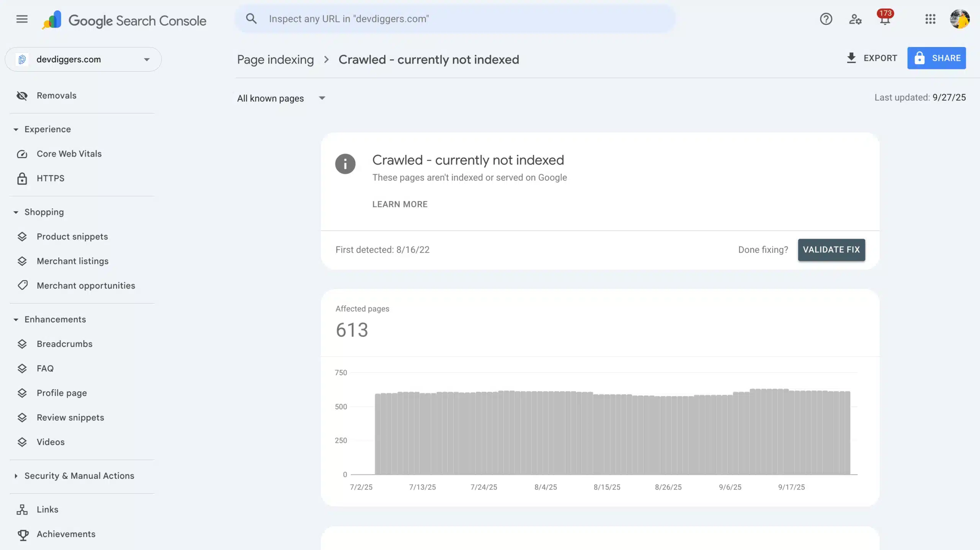Click the 9/17/25 chart axis label
The height and width of the screenshot is (550, 980).
click(x=791, y=487)
